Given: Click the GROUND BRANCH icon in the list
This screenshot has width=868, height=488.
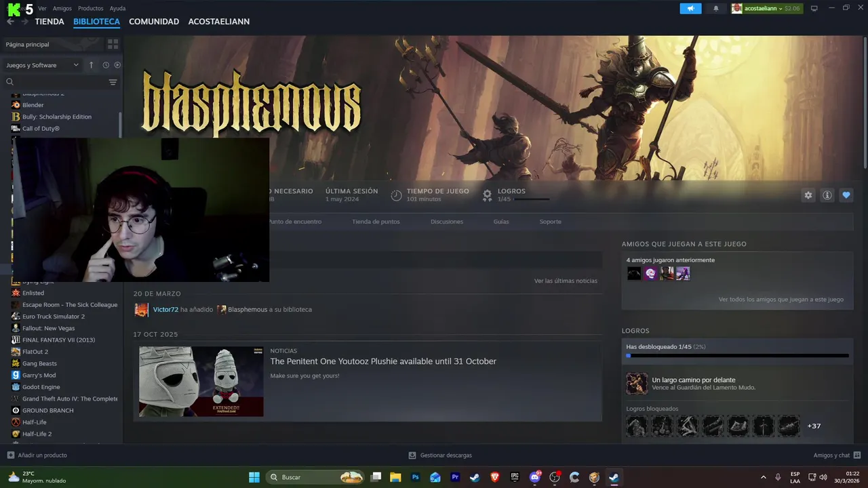Looking at the screenshot, I should click(16, 411).
